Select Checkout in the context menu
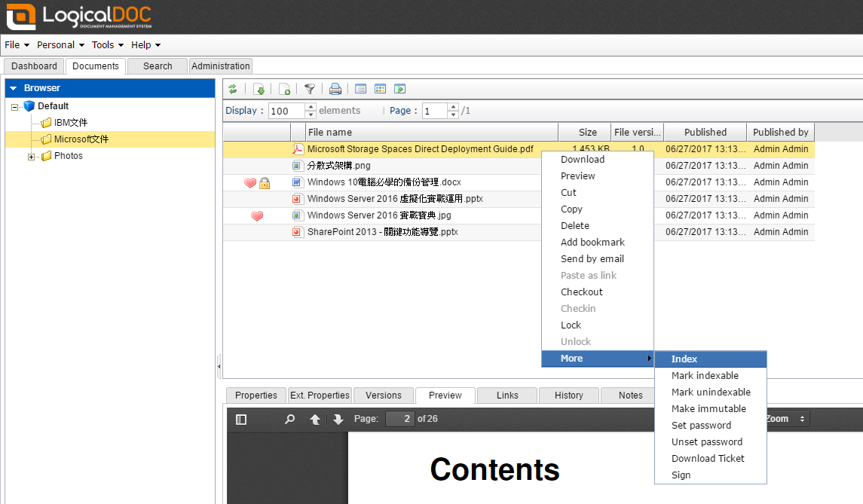The height and width of the screenshot is (504, 863). [598, 292]
